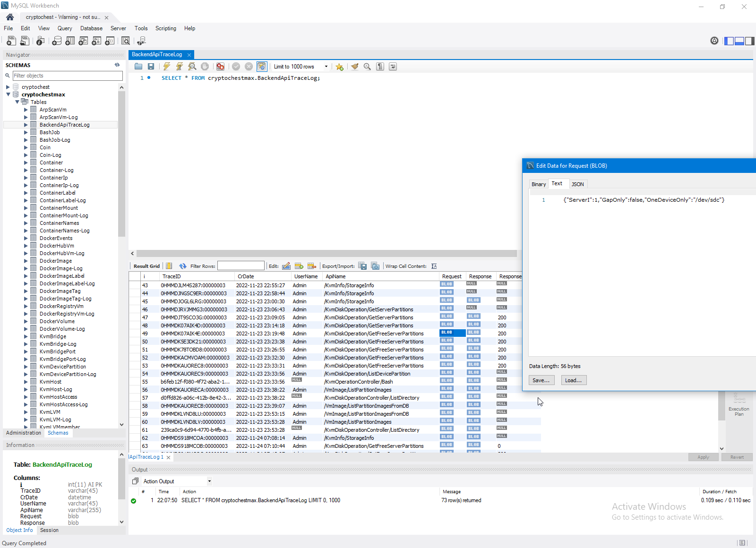Toggle the bottom output panel visibility
The width and height of the screenshot is (756, 548).
coord(739,41)
